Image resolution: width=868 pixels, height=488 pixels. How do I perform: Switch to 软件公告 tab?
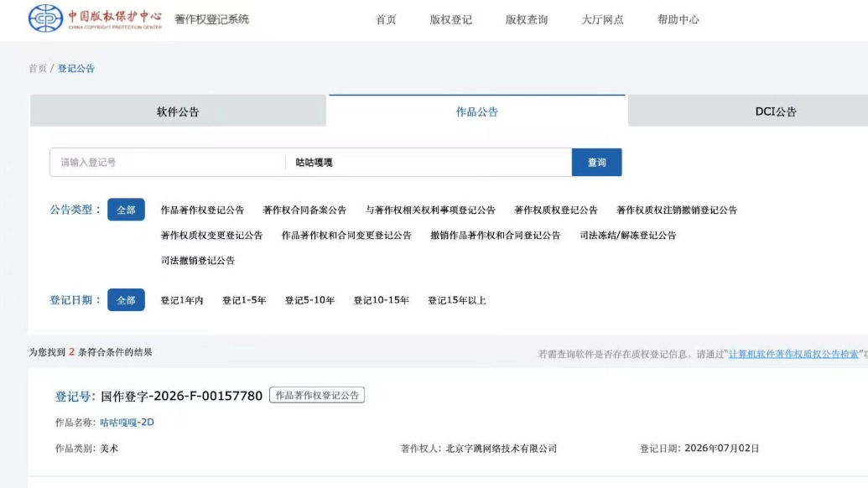pos(178,112)
